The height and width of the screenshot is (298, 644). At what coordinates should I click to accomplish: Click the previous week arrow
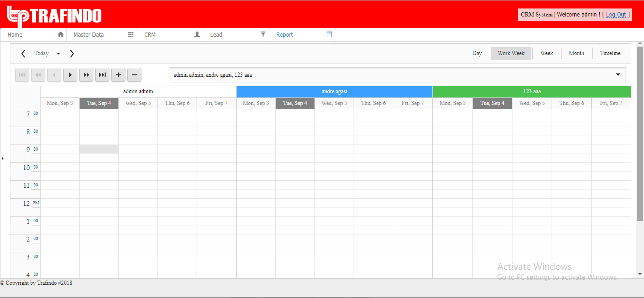point(23,54)
